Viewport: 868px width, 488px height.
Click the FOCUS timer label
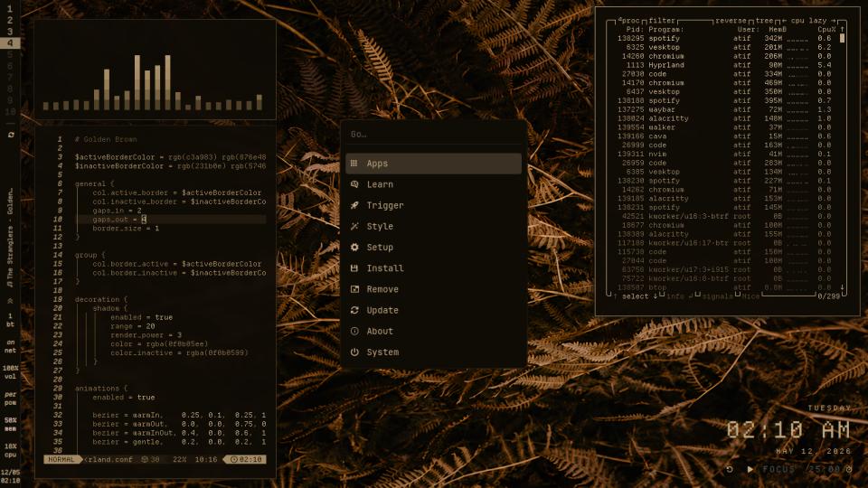point(778,469)
